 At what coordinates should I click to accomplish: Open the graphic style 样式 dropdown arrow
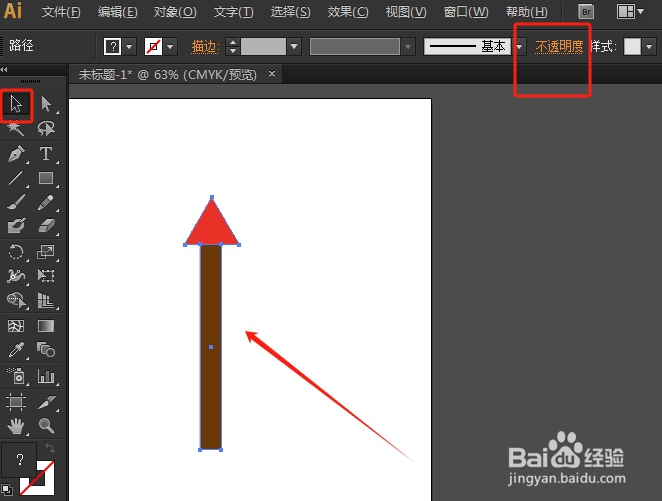click(649, 46)
